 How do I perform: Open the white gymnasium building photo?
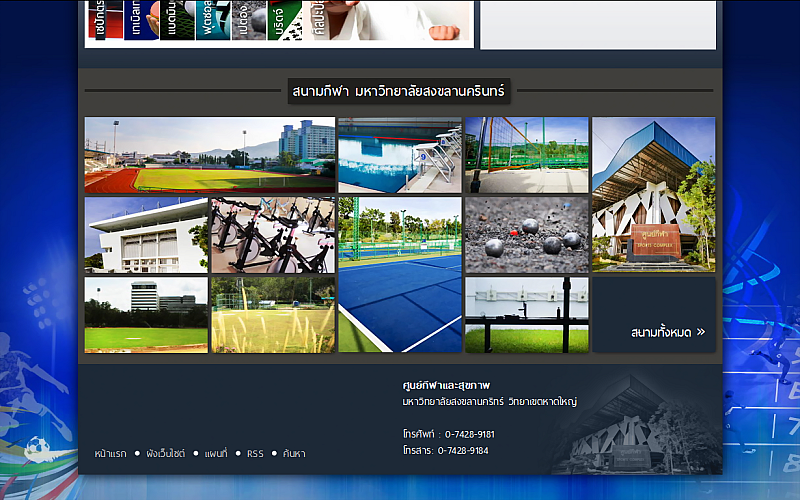[x=146, y=235]
